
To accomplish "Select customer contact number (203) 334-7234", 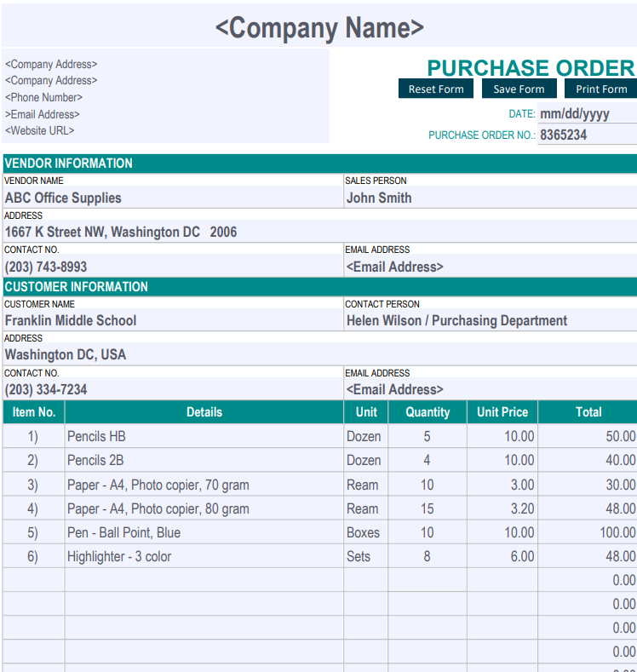I will coord(173,388).
